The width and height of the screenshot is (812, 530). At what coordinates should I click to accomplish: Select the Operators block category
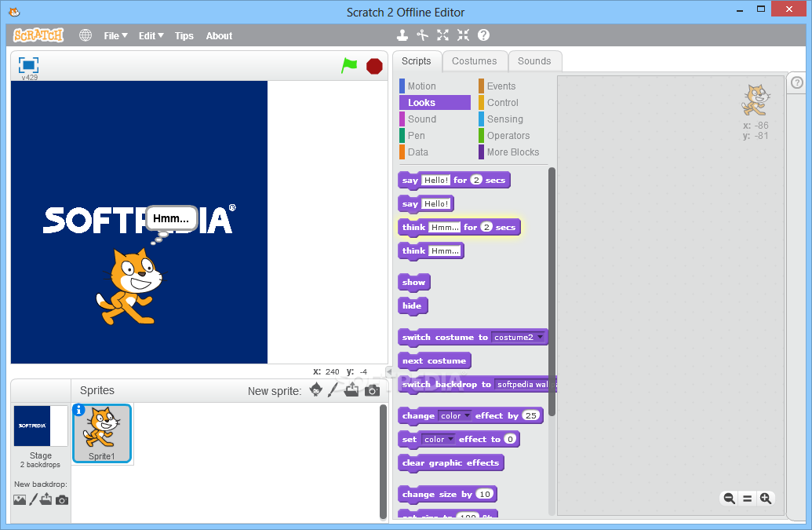point(512,136)
